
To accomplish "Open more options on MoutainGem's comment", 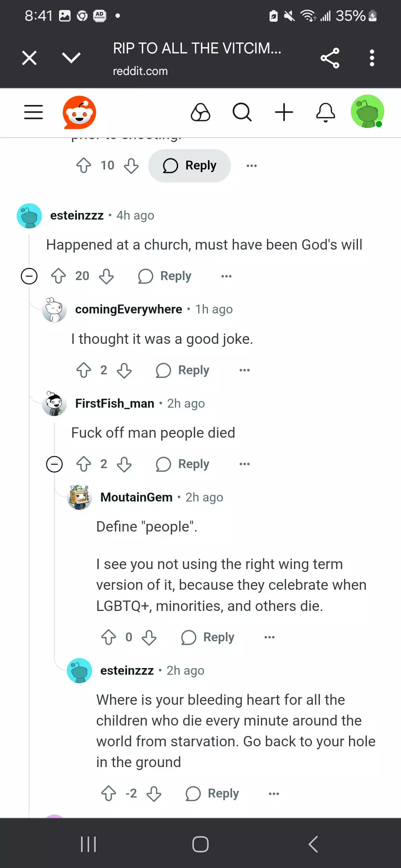I will [270, 637].
